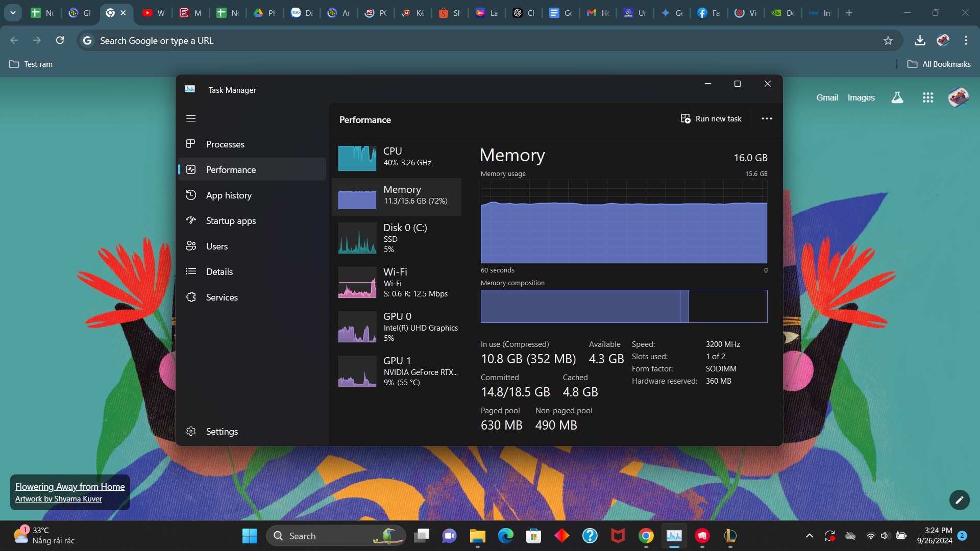Open Chrome's downloads icon

[920, 40]
